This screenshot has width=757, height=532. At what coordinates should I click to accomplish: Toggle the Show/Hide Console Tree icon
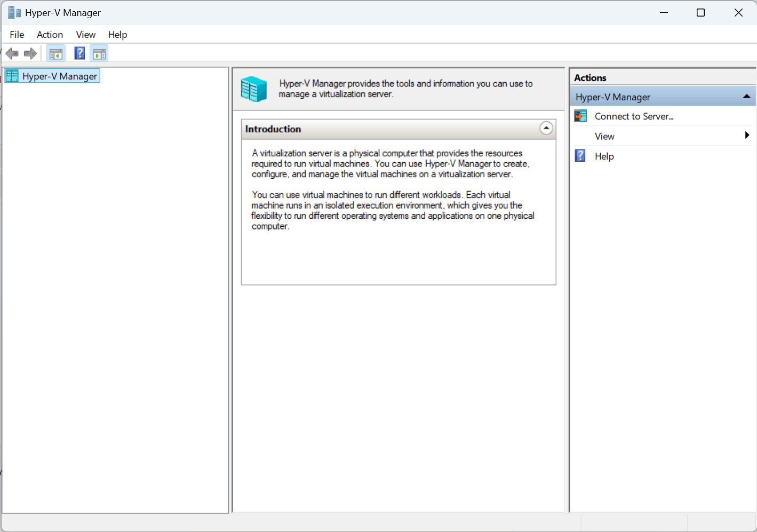[56, 53]
